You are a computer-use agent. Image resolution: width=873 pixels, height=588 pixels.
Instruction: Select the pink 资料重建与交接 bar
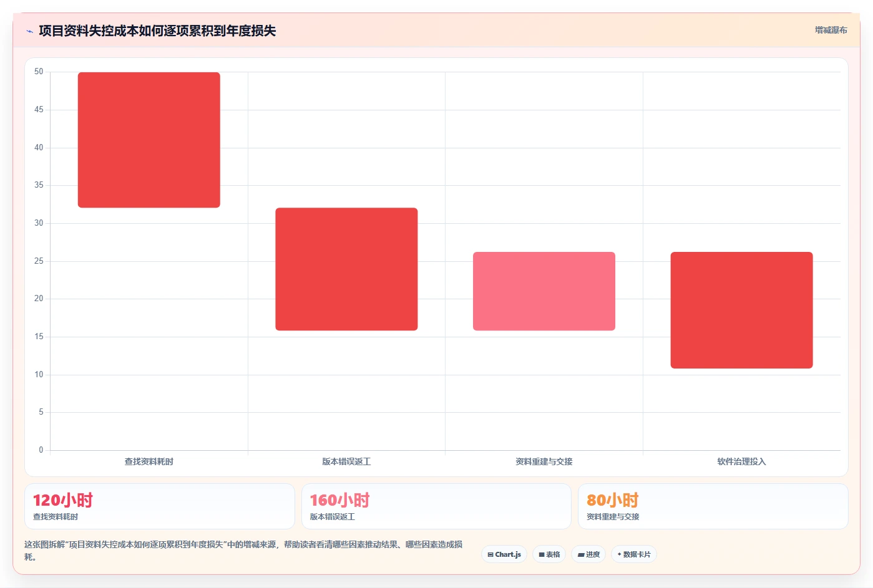point(544,291)
